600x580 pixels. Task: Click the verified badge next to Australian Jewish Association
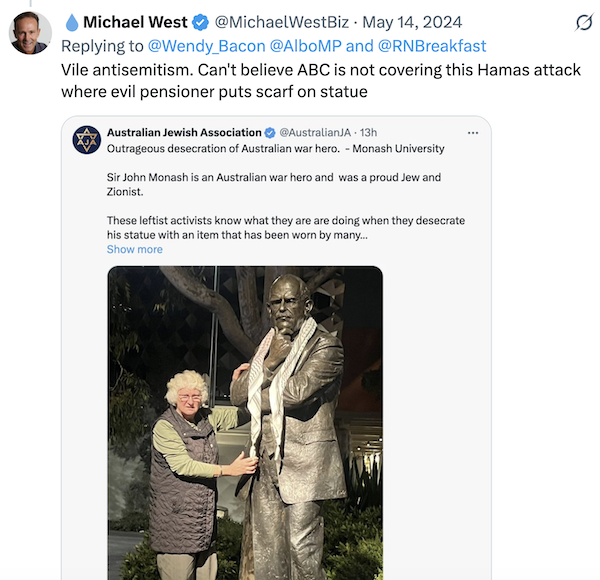[270, 133]
